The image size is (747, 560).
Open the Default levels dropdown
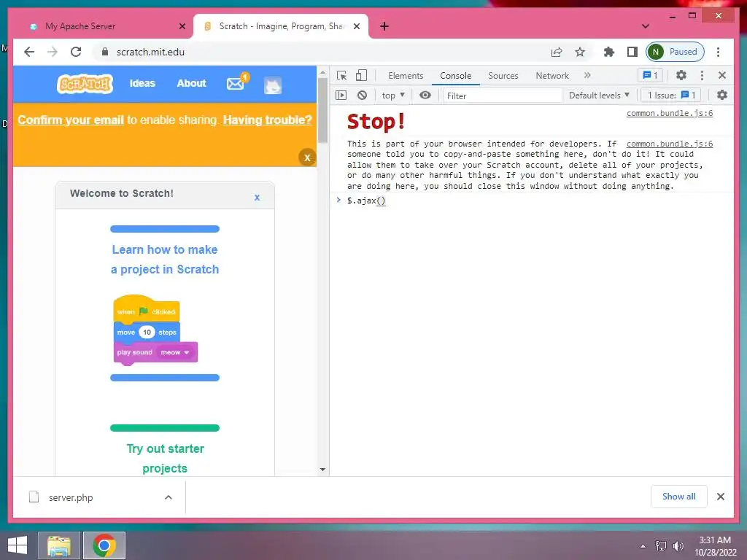599,96
